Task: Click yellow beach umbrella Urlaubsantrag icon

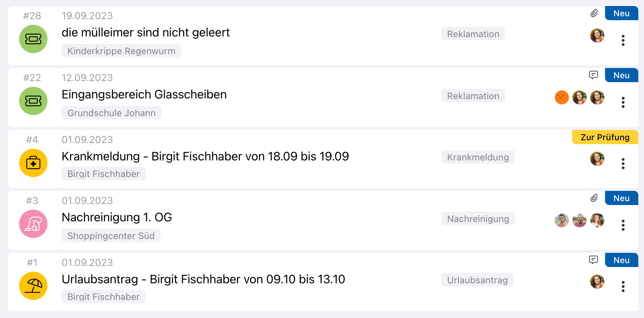Action: [33, 286]
